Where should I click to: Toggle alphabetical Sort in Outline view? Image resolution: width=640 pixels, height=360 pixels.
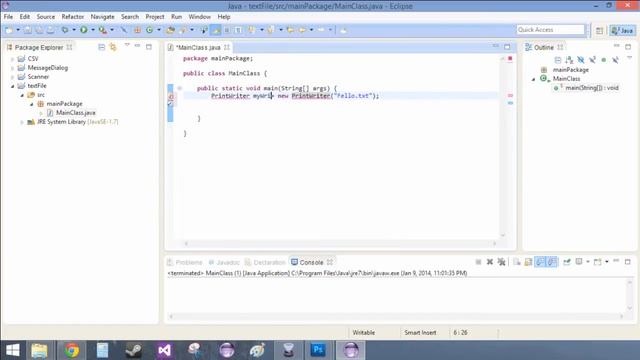pyautogui.click(x=569, y=60)
